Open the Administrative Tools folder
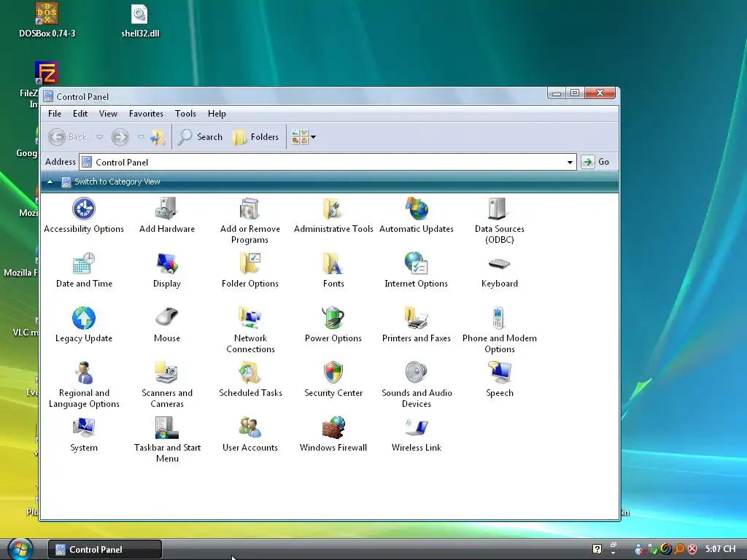Viewport: 747px width, 560px height. pos(333,215)
